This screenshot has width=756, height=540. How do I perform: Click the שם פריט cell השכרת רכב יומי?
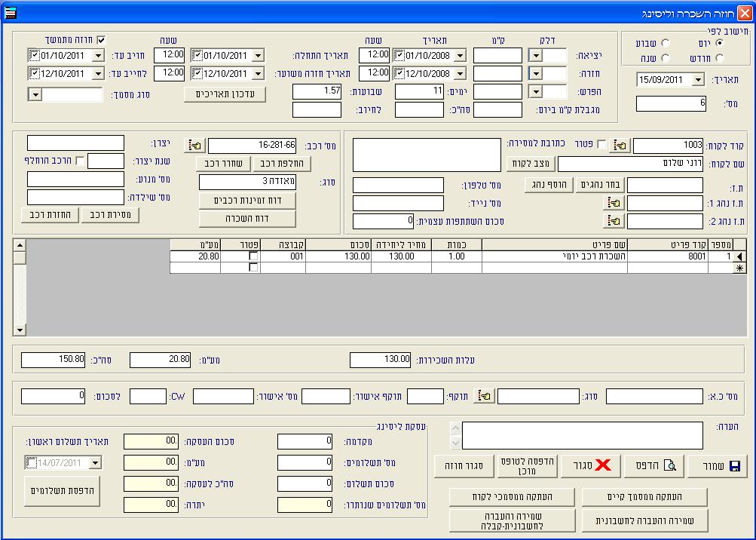[x=555, y=256]
